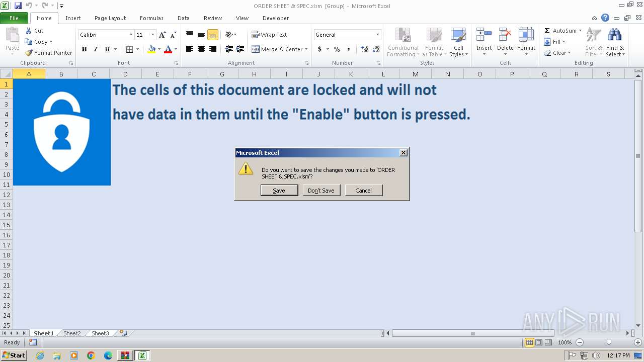The height and width of the screenshot is (362, 644).
Task: Open Customize Quick Access Toolbar dropdown
Action: (x=61, y=6)
